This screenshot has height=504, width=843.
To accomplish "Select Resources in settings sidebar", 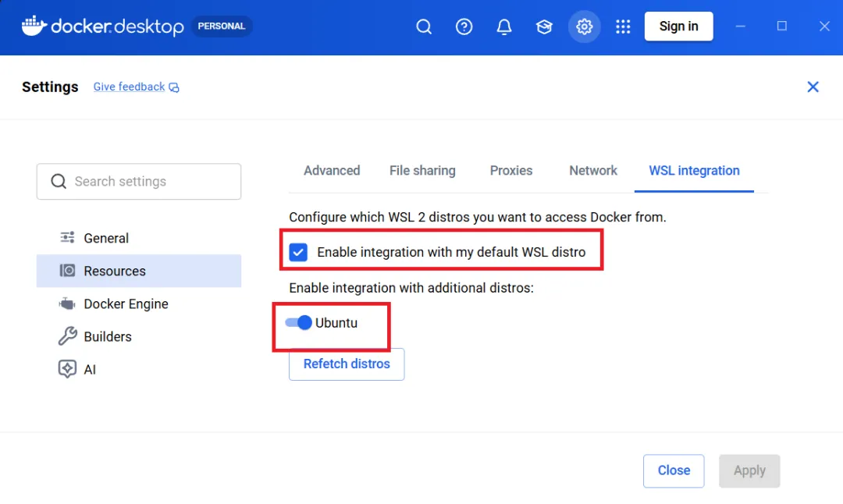I will coord(139,271).
